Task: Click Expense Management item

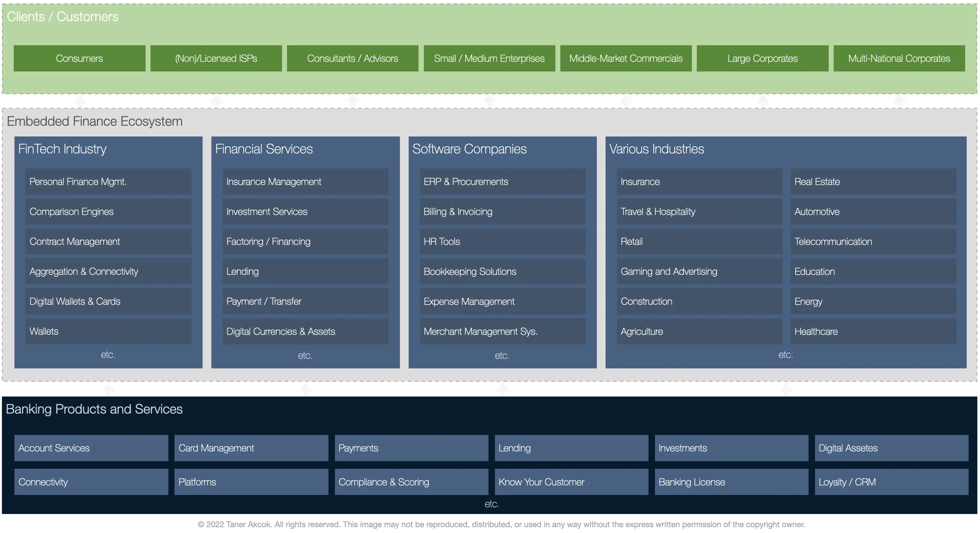Action: tap(503, 301)
